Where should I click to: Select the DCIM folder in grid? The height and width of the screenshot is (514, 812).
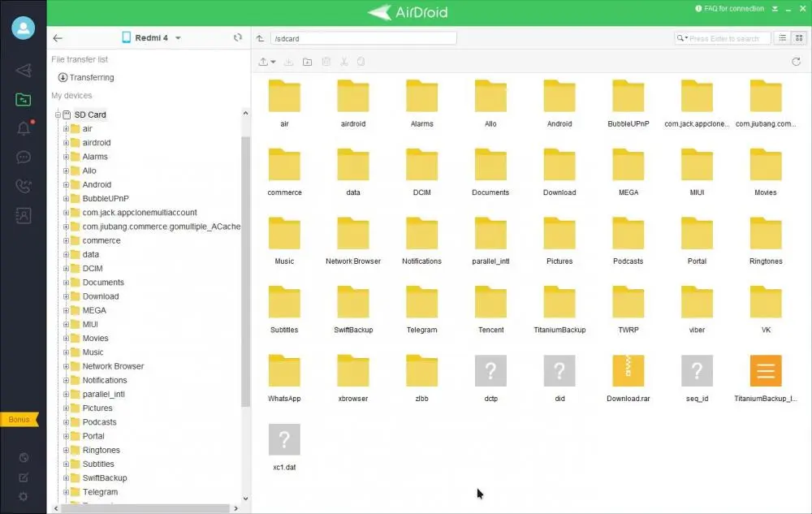point(422,165)
